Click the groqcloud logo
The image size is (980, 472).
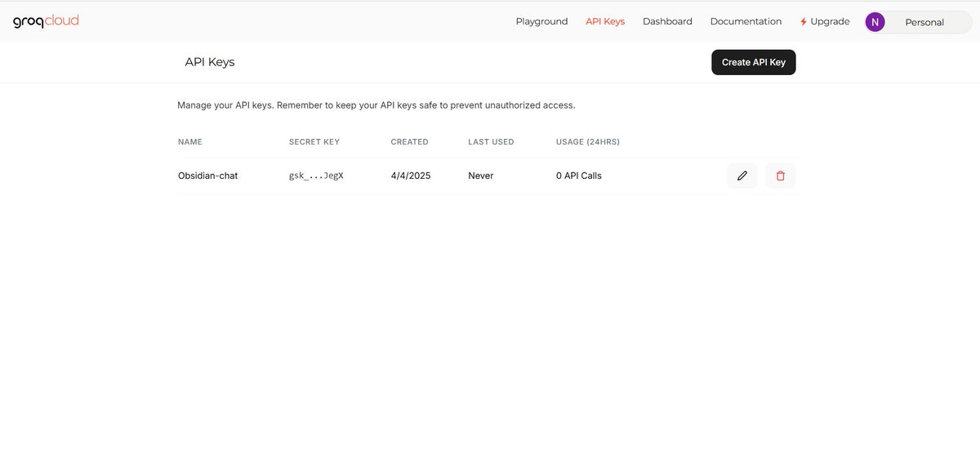pyautogui.click(x=46, y=21)
